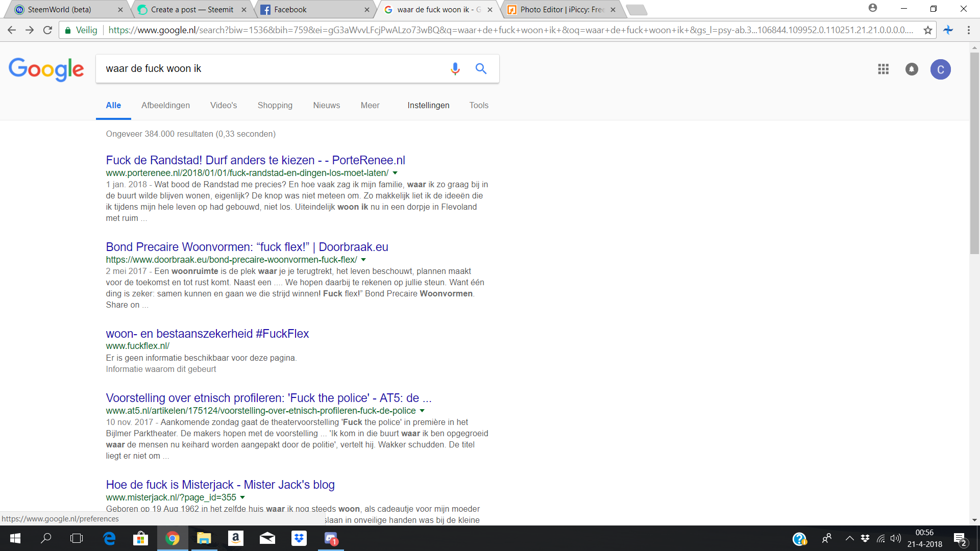Image resolution: width=980 pixels, height=551 pixels.
Task: Switch to Afbeeldingen results
Action: click(165, 105)
